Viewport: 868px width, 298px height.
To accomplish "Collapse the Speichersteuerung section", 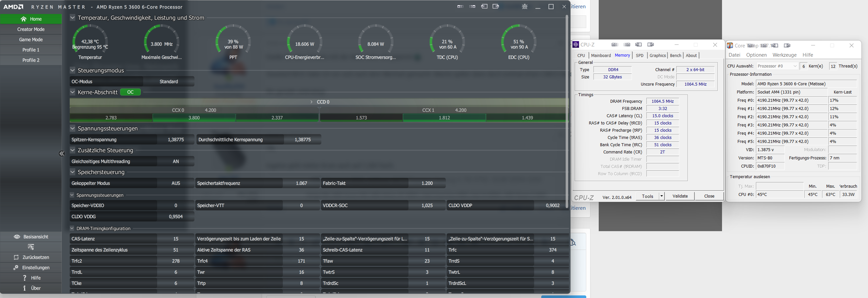I will click(x=72, y=172).
